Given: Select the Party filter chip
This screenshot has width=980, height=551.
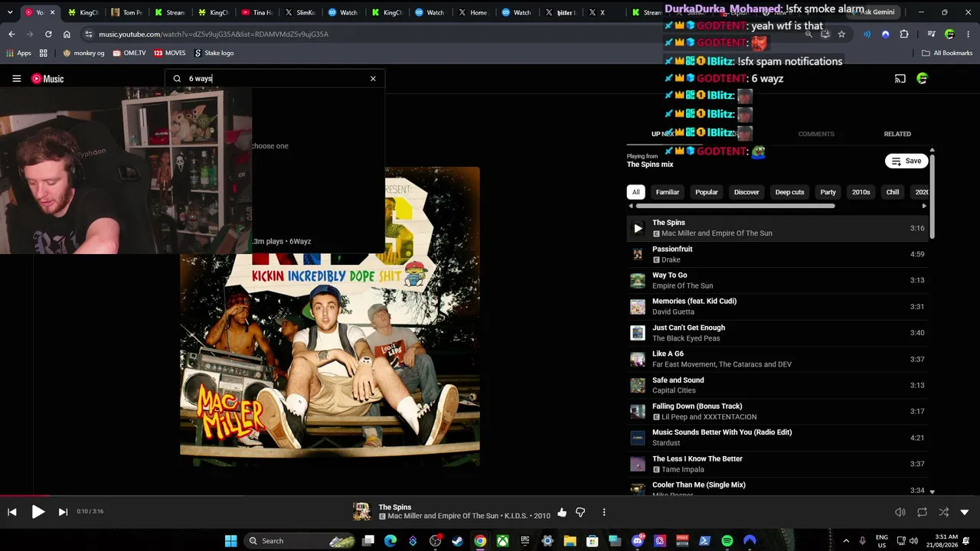Looking at the screenshot, I should pyautogui.click(x=828, y=192).
